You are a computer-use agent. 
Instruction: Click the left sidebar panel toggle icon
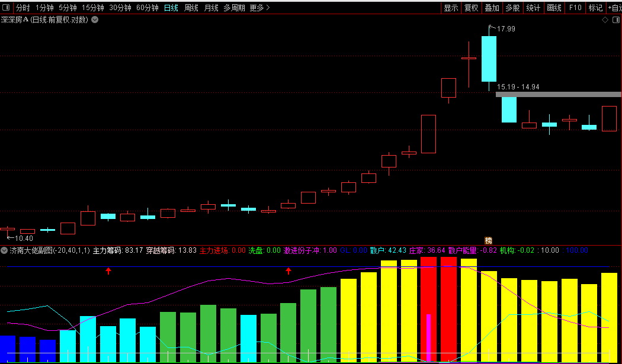tap(6, 8)
